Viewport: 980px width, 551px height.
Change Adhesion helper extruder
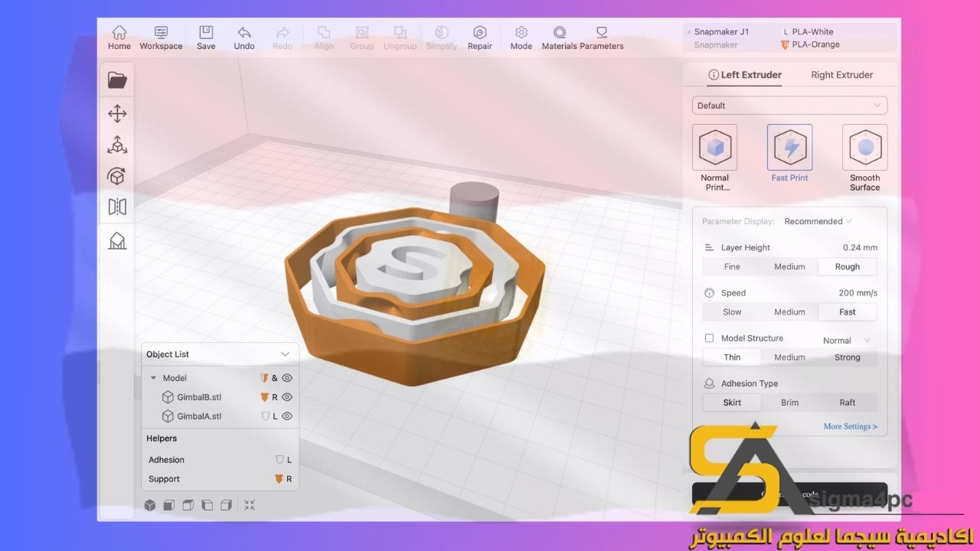(284, 460)
